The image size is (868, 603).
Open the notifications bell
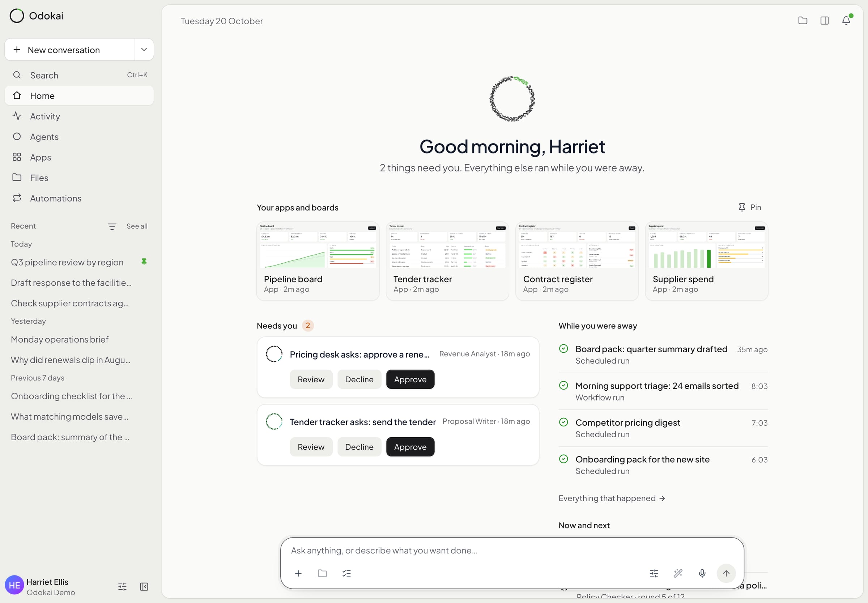pyautogui.click(x=846, y=20)
